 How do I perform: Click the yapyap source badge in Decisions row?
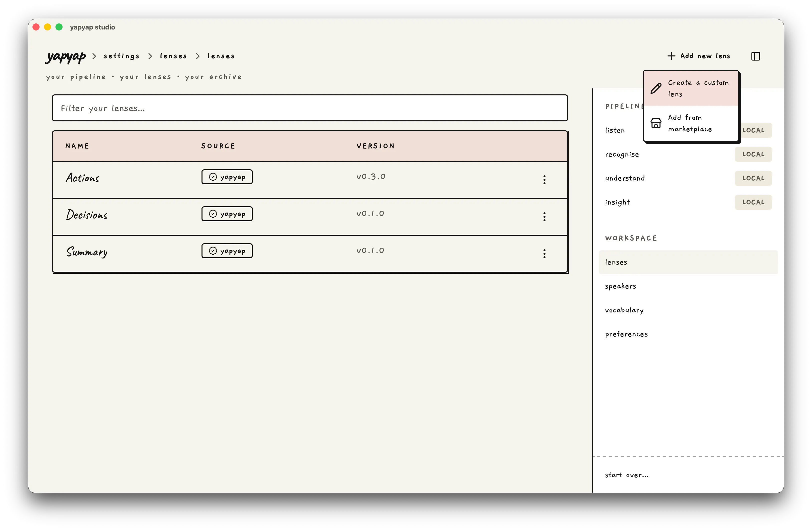coord(227,214)
